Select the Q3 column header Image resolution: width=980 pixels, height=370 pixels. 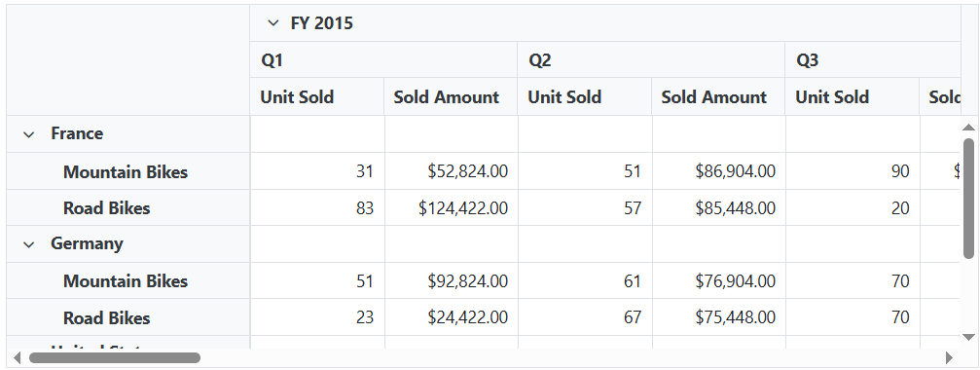tap(873, 60)
